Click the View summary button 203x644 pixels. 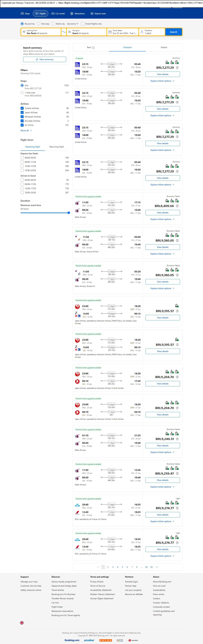[45, 60]
